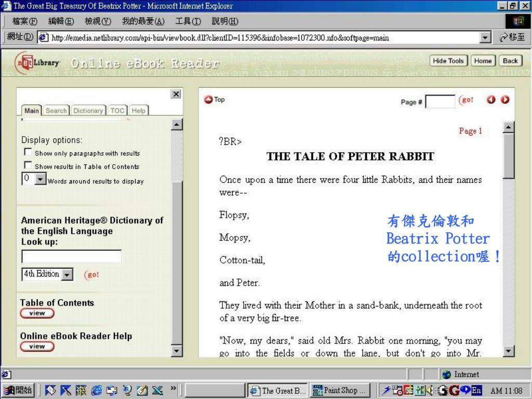Image resolution: width=532 pixels, height=399 pixels.
Task: Click book text scroll up arrow
Action: [508, 127]
